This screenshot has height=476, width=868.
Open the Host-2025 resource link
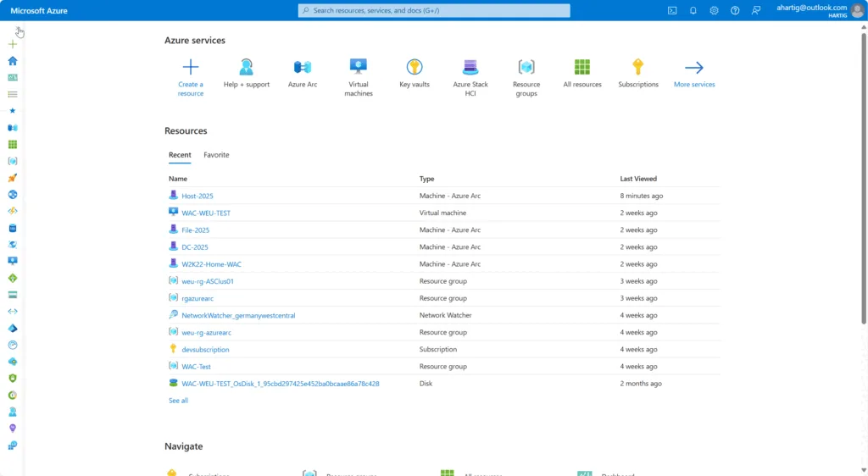pyautogui.click(x=197, y=196)
